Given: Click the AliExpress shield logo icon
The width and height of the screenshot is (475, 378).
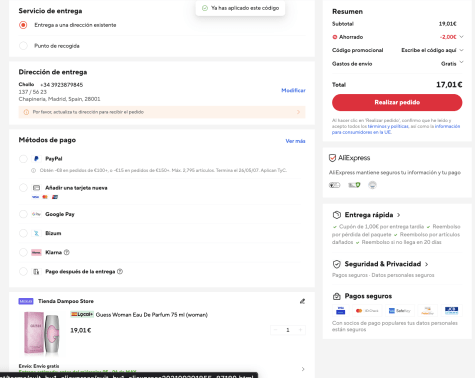Looking at the screenshot, I should (x=332, y=158).
